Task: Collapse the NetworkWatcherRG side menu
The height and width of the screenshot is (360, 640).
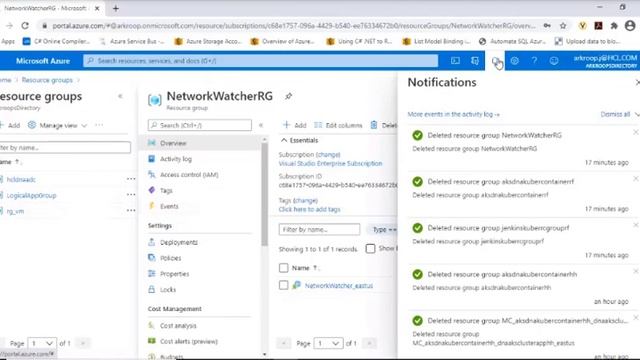Action: point(261,125)
